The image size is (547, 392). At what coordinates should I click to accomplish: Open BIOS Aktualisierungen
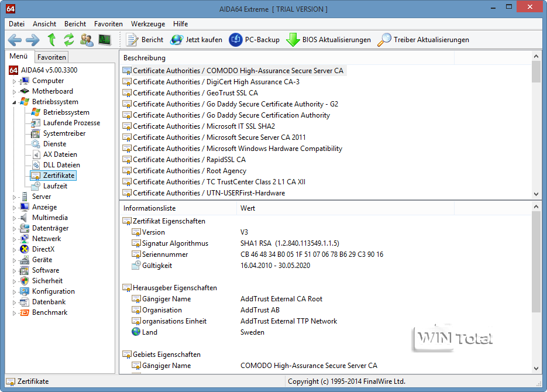(x=328, y=40)
